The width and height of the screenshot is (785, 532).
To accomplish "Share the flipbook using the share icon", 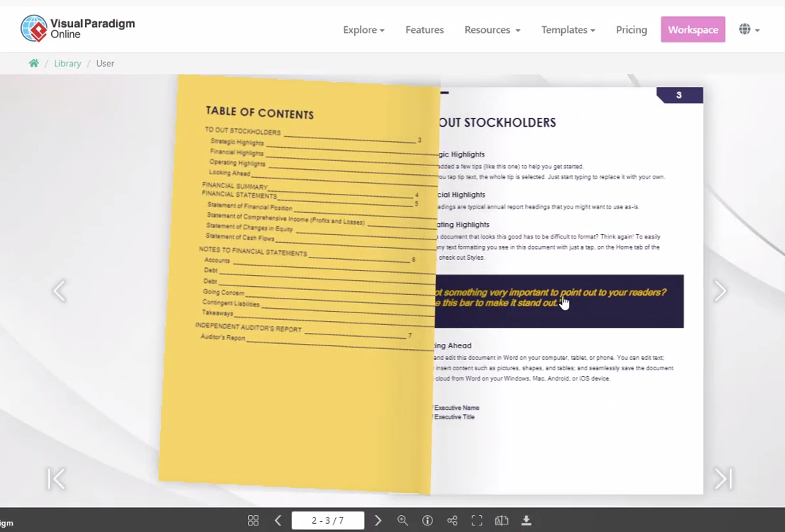I will [452, 520].
